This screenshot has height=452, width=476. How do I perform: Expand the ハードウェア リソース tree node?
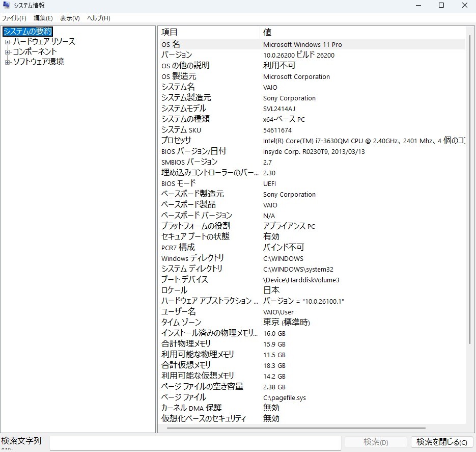coord(7,41)
